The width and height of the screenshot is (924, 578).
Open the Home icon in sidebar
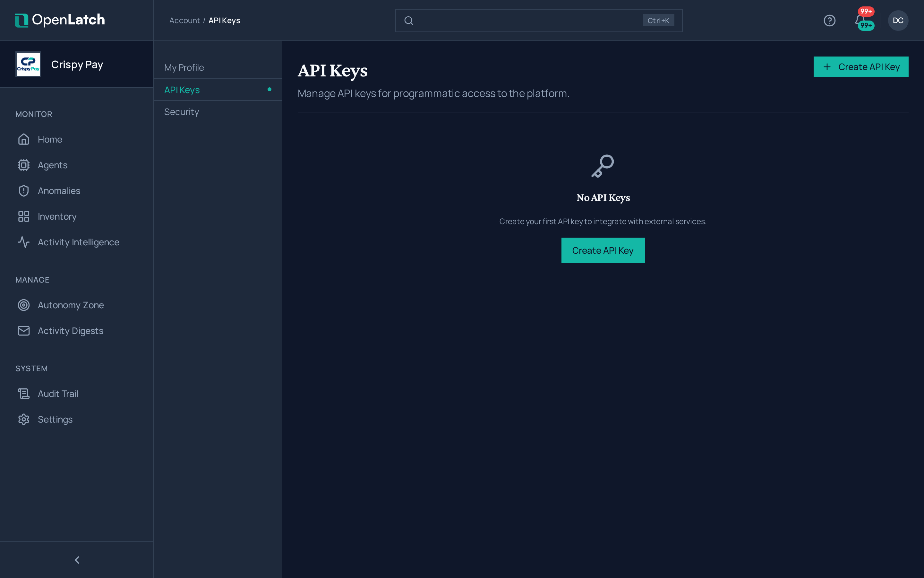pos(24,139)
